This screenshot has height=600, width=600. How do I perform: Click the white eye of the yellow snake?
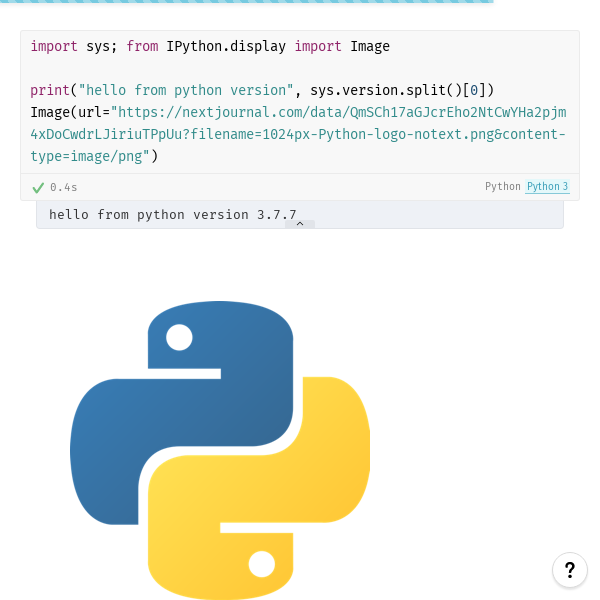[x=262, y=564]
